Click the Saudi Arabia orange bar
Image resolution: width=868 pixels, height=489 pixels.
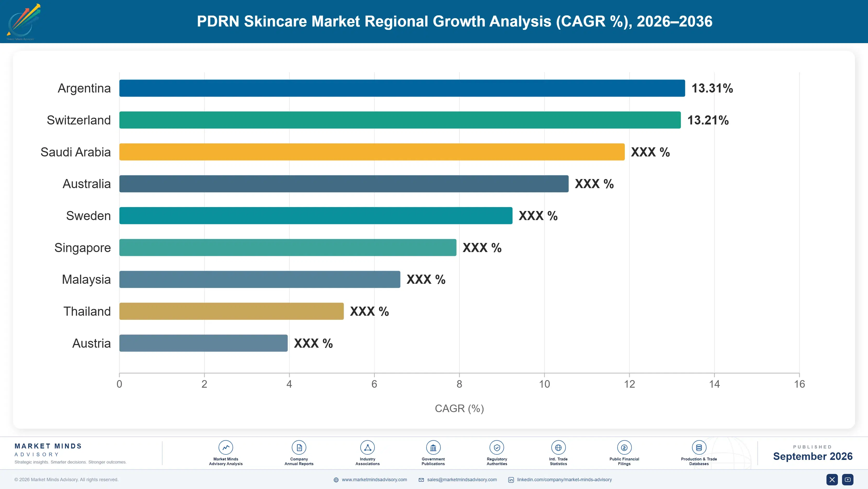(372, 152)
